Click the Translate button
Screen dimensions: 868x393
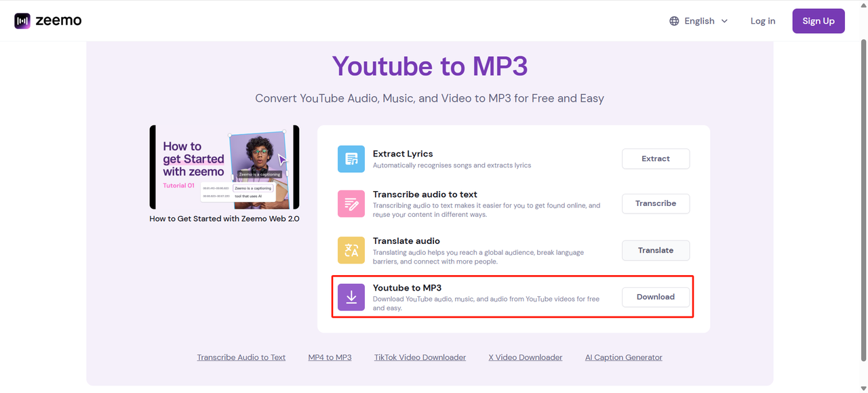point(655,250)
